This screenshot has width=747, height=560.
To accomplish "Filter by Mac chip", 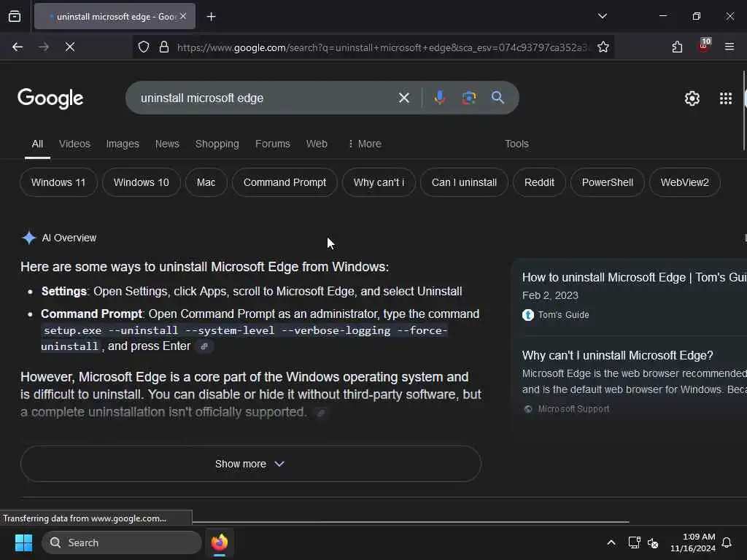I will 206,182.
